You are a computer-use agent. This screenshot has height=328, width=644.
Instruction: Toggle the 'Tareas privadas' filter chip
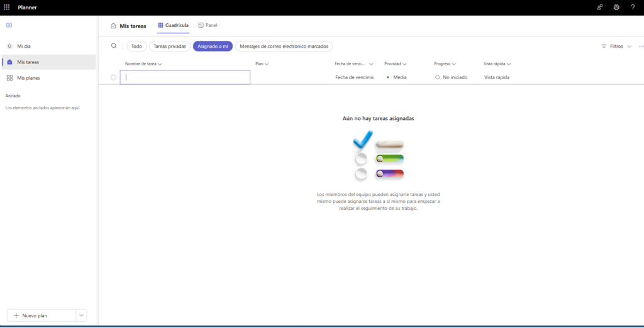[x=170, y=46]
